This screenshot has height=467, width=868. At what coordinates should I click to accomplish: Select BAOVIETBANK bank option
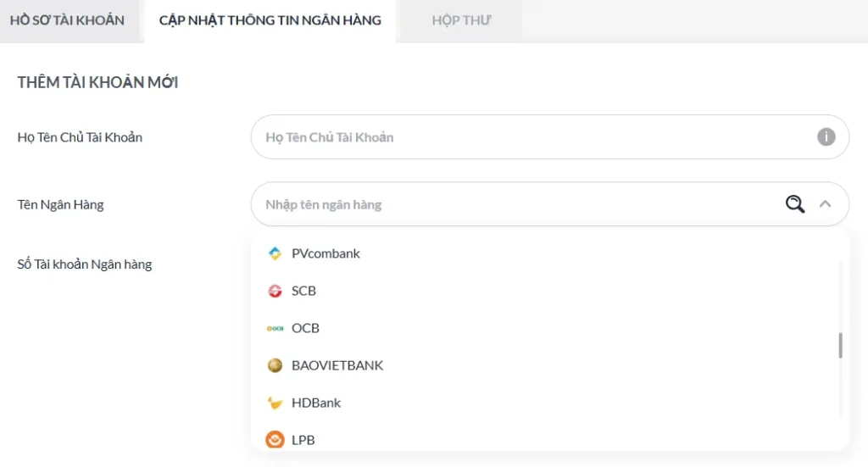click(x=337, y=365)
